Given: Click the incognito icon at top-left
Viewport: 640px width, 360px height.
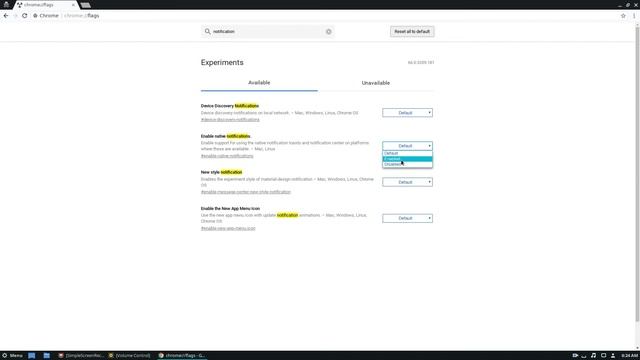Looking at the screenshot, I should (6, 4).
